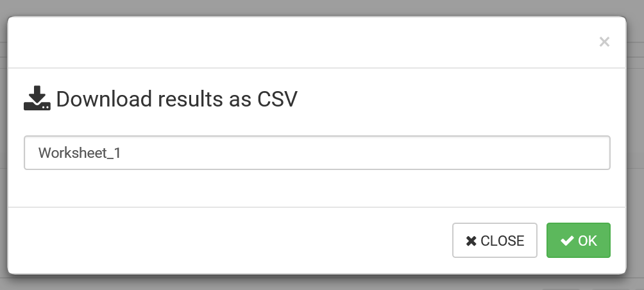Viewport: 644px width, 290px height.
Task: Click the dimmed backdrop above the dialog
Action: [321, 8]
